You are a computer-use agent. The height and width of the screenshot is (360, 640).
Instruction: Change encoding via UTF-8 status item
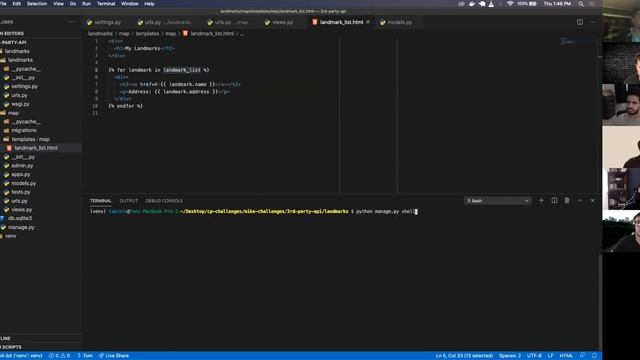coord(534,356)
